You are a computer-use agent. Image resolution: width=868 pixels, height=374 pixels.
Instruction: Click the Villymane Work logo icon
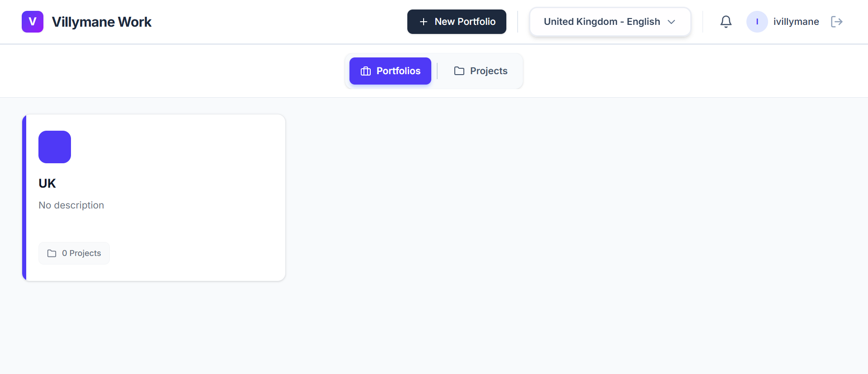coord(32,21)
